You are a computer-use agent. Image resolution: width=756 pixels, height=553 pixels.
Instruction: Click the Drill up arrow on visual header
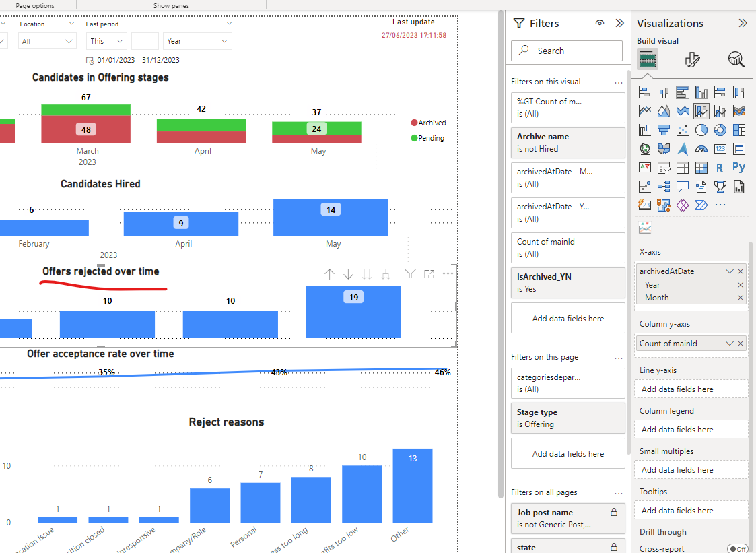[329, 274]
